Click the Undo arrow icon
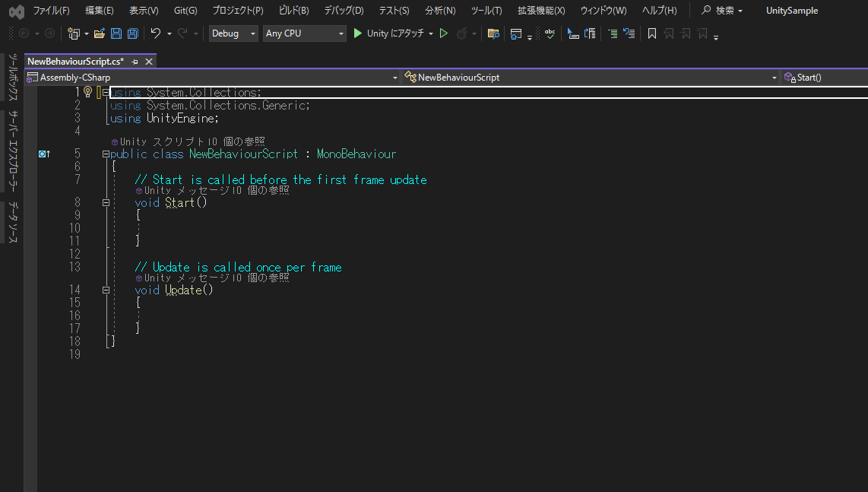This screenshot has width=868, height=492. (156, 33)
